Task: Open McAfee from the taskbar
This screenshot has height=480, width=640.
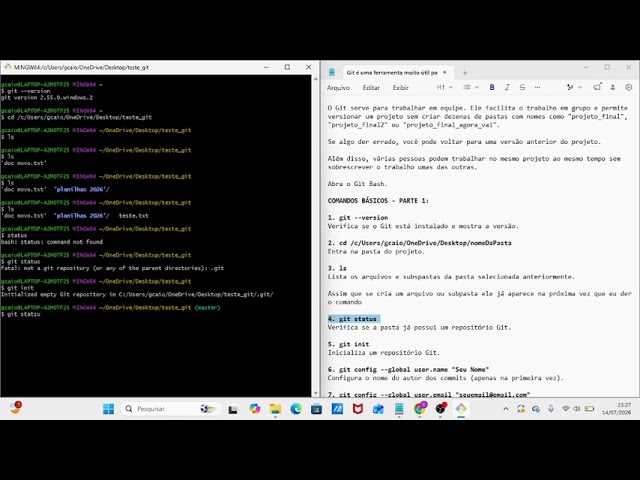Action: [358, 409]
